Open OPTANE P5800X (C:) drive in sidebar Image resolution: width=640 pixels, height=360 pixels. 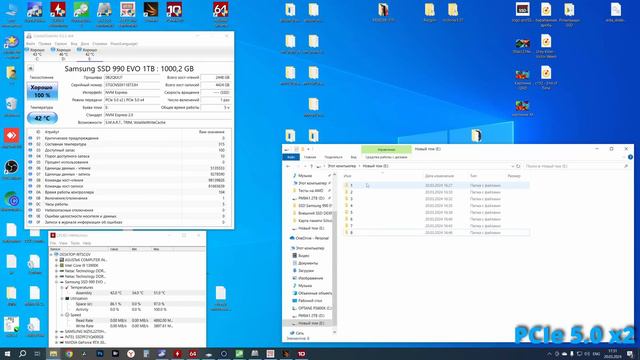311,308
